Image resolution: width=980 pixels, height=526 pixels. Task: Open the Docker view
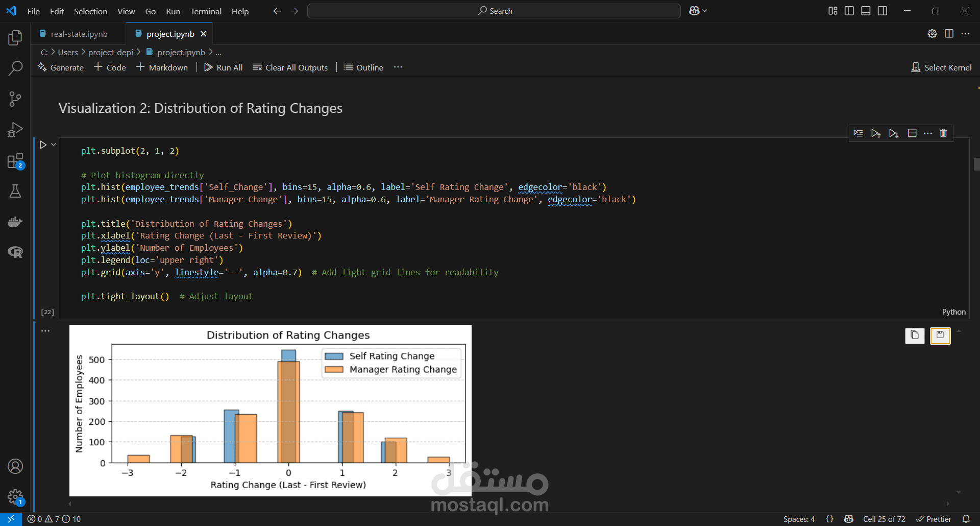point(15,222)
